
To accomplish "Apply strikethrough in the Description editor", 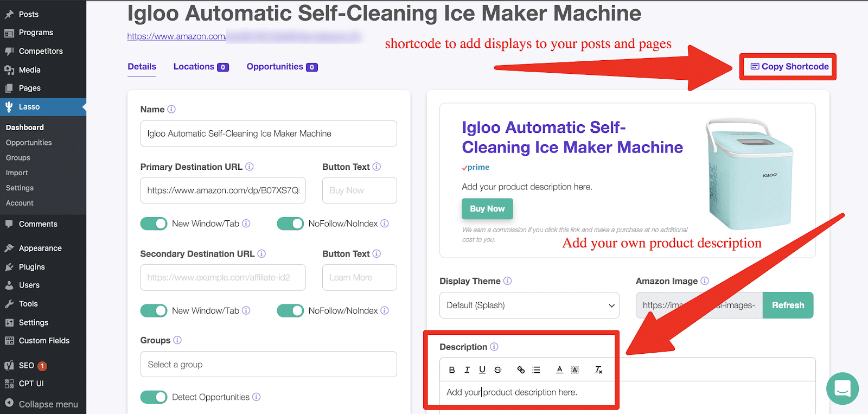I will tap(497, 370).
